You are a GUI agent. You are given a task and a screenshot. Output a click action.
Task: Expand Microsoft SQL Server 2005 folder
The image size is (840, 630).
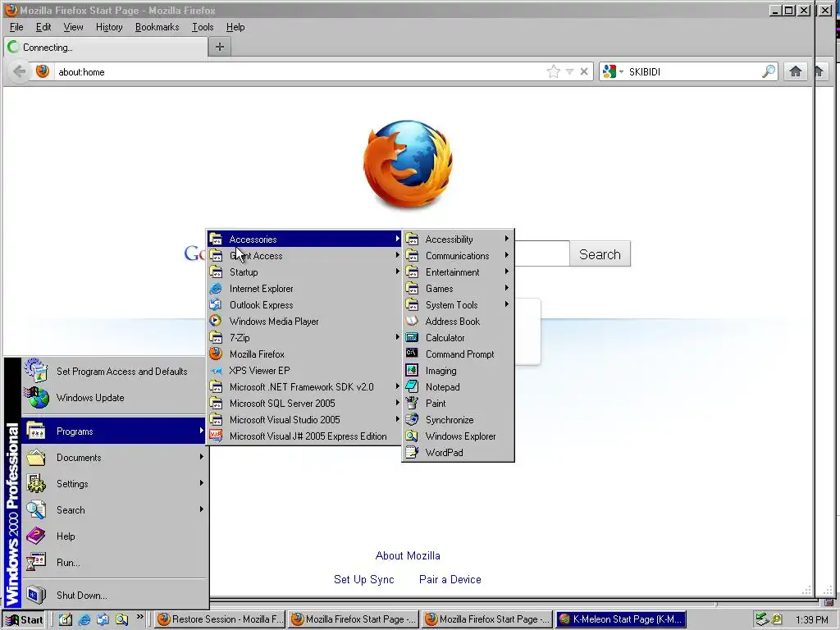[304, 404]
